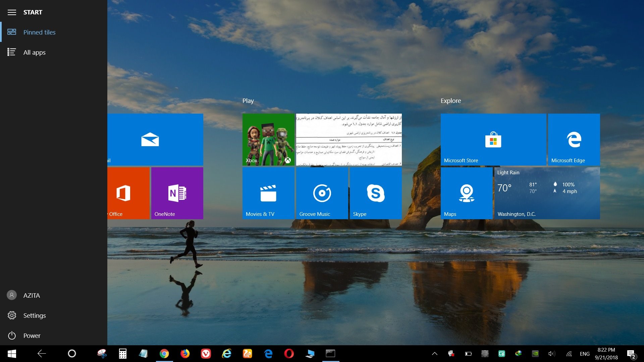
Task: Open the volume control tray icon
Action: pyautogui.click(x=552, y=354)
